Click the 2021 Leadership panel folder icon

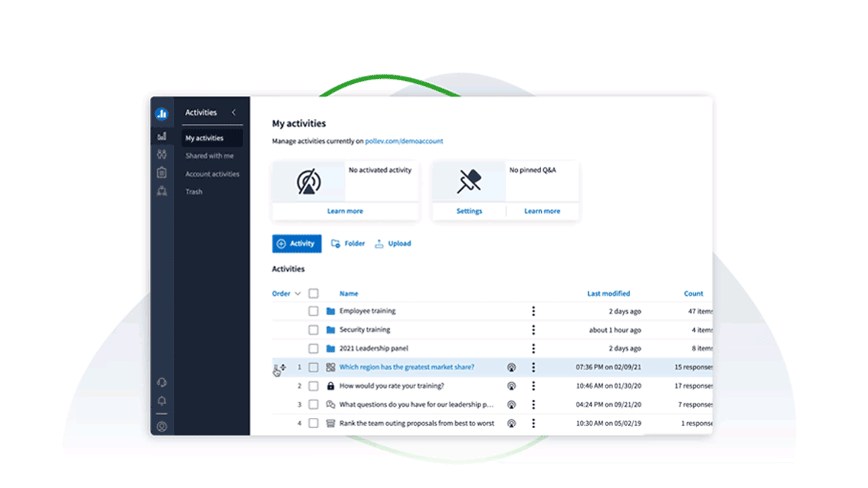pyautogui.click(x=331, y=348)
